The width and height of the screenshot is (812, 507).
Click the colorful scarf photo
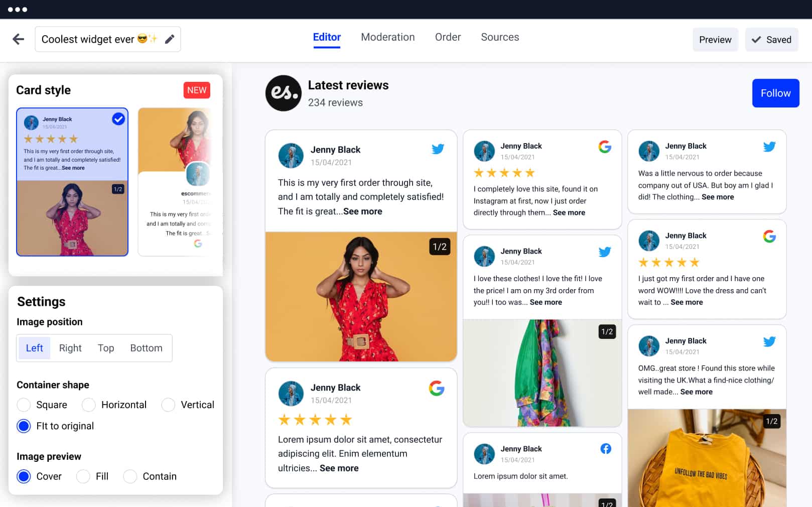542,373
